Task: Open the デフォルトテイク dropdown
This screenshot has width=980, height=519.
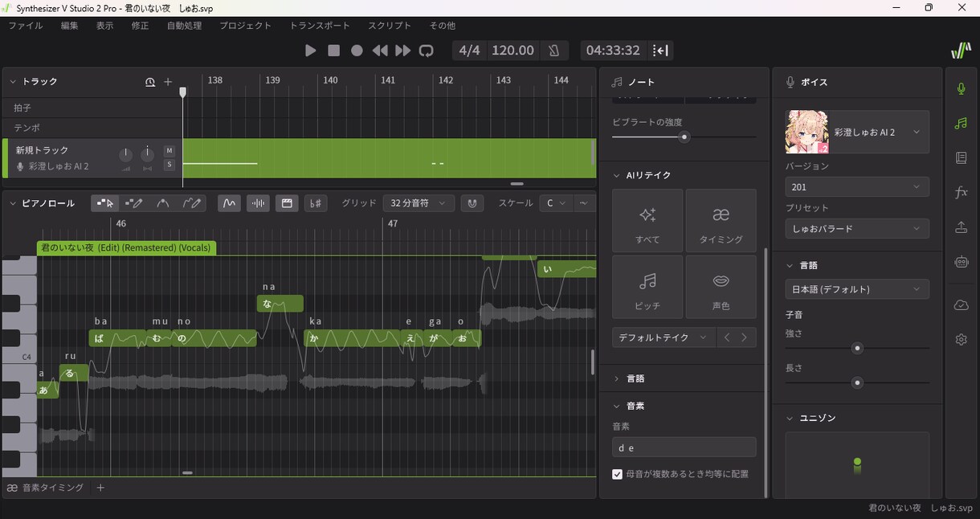Action: click(664, 337)
